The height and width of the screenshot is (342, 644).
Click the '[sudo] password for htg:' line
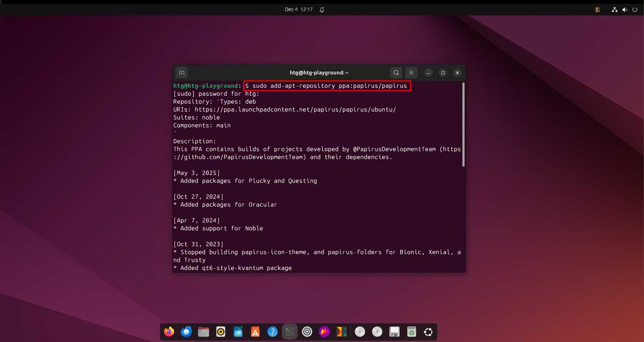(x=216, y=94)
